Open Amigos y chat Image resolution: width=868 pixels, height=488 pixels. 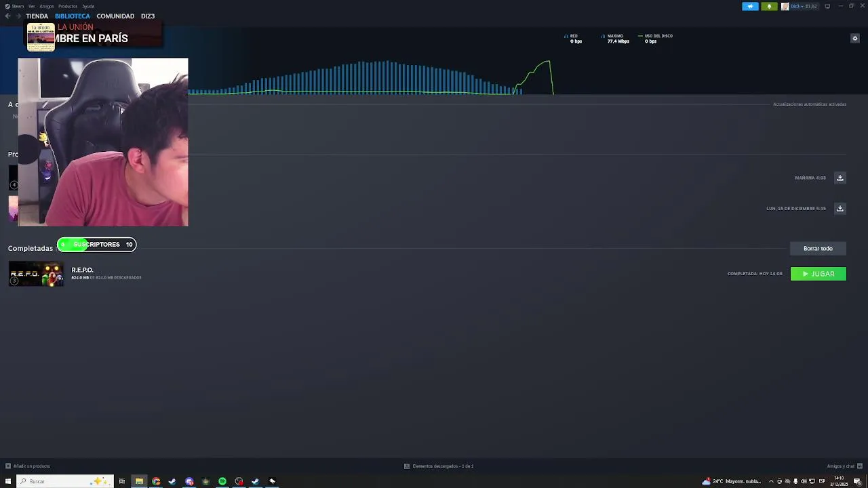[x=841, y=466]
